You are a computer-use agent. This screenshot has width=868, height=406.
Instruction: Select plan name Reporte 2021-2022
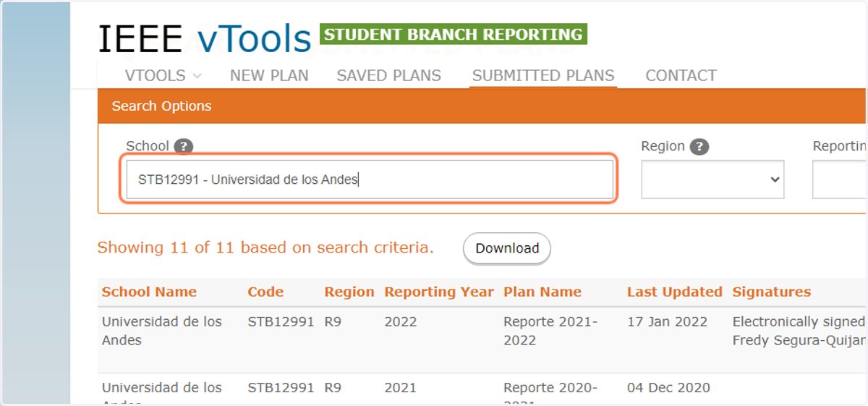pos(550,331)
